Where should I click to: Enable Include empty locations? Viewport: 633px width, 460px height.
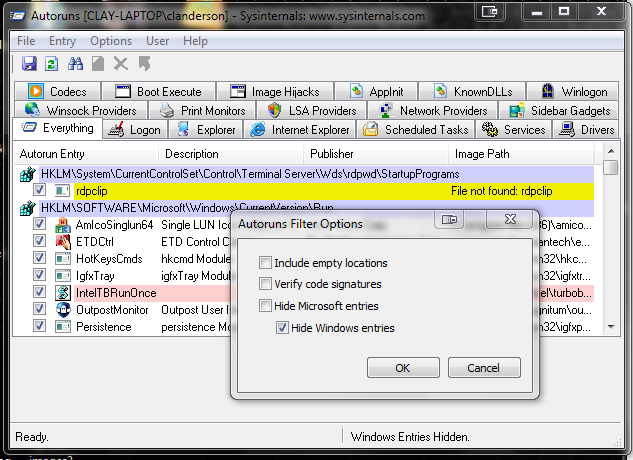pos(265,263)
